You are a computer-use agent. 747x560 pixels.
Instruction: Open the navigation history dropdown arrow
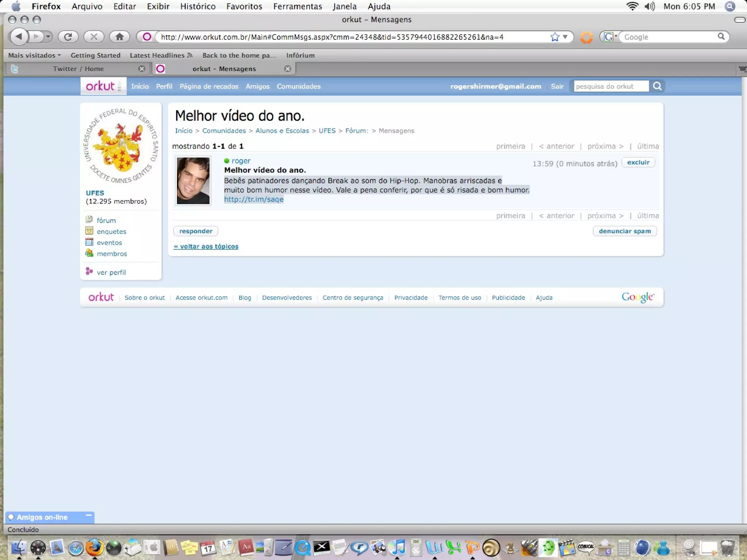tap(48, 37)
